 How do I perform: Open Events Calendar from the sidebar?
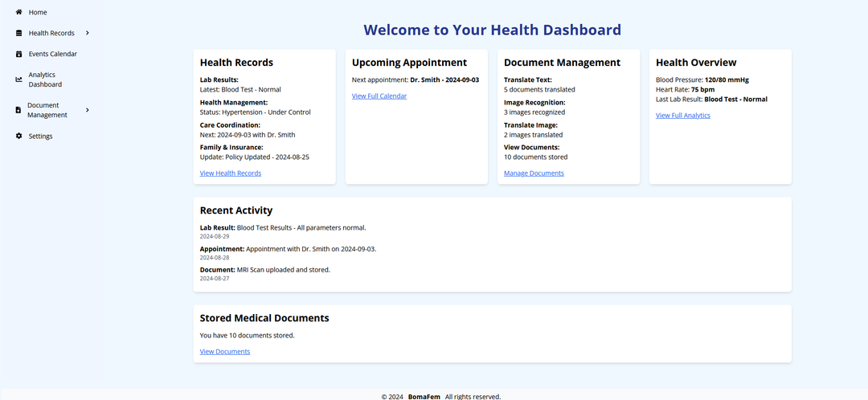coord(51,55)
